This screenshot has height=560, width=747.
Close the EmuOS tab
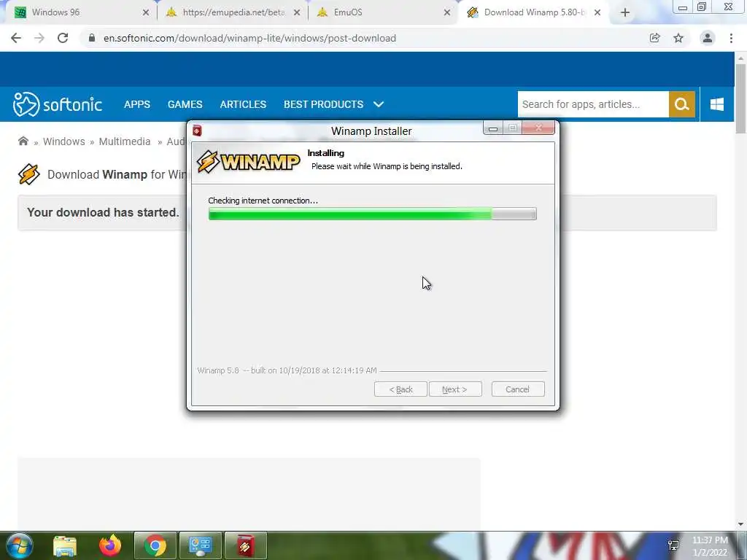447,13
